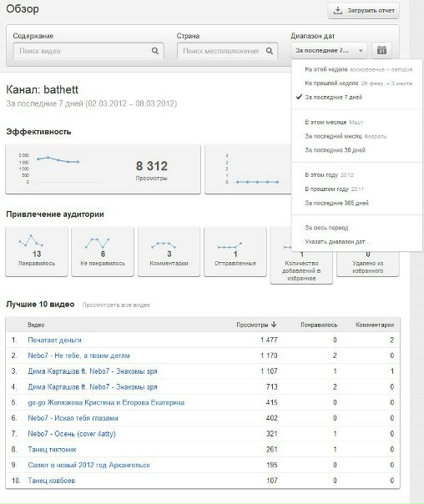This screenshot has width=424, height=504.
Task: Open video 'Салют в новый 2012 год Архангельск'
Action: click(x=89, y=465)
